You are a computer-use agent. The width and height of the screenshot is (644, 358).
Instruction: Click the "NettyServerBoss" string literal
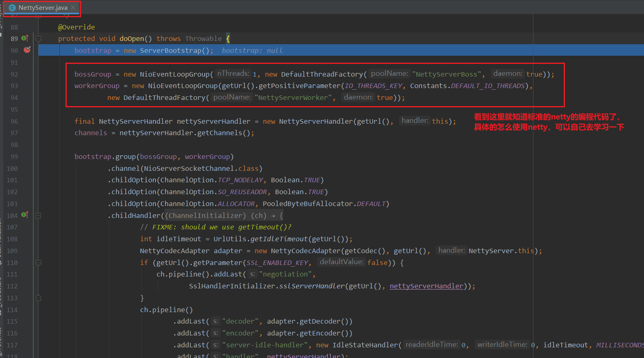[x=446, y=74]
